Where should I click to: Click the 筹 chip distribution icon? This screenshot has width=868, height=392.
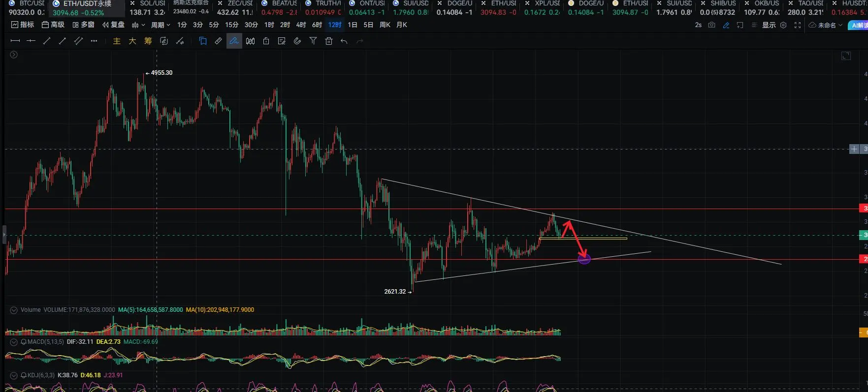(148, 41)
